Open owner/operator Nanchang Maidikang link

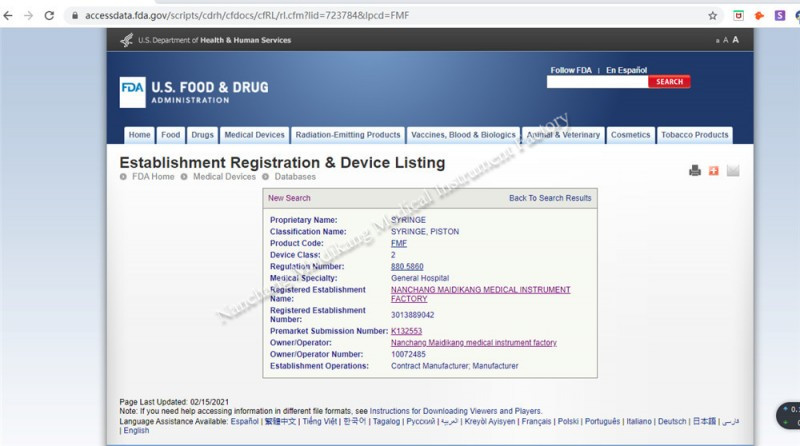[x=473, y=343]
